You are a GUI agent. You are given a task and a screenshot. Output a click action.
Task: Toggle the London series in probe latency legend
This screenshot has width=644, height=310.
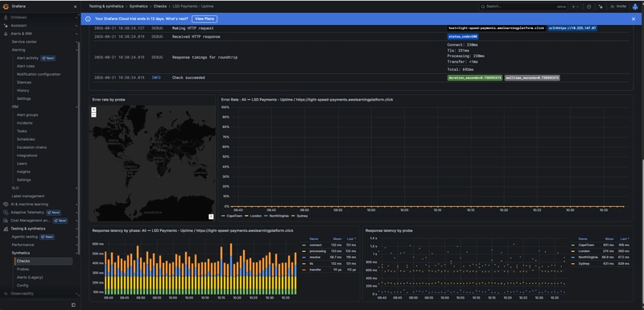(x=584, y=251)
